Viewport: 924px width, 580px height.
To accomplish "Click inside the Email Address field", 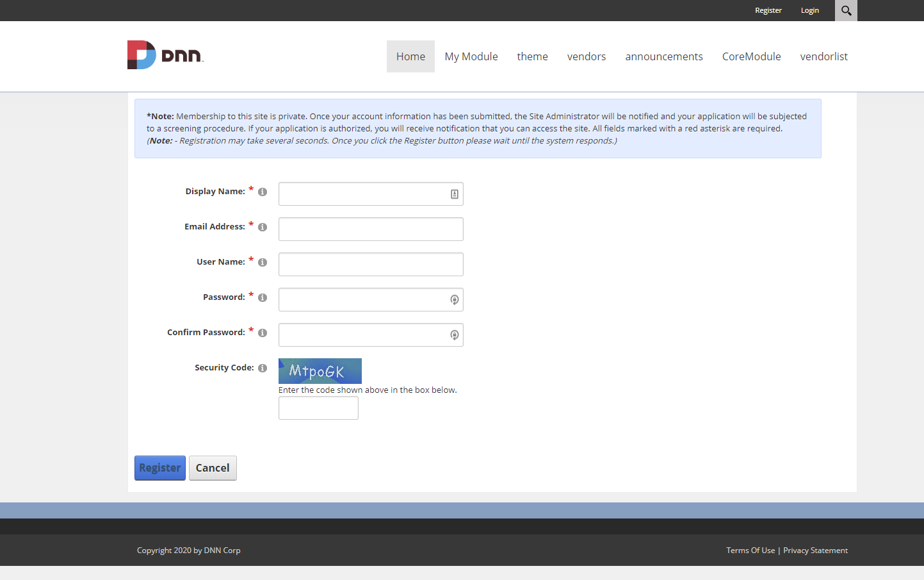I will pos(370,229).
